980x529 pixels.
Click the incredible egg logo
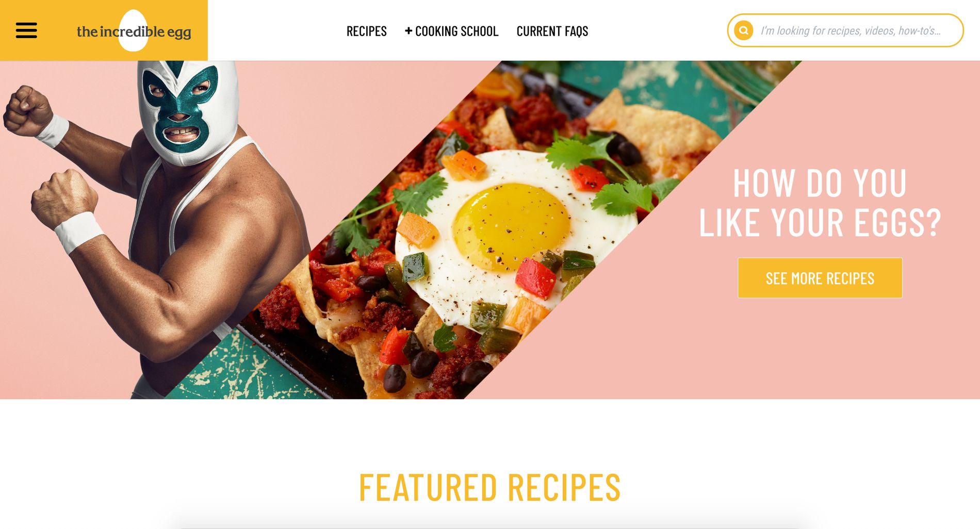[x=134, y=31]
